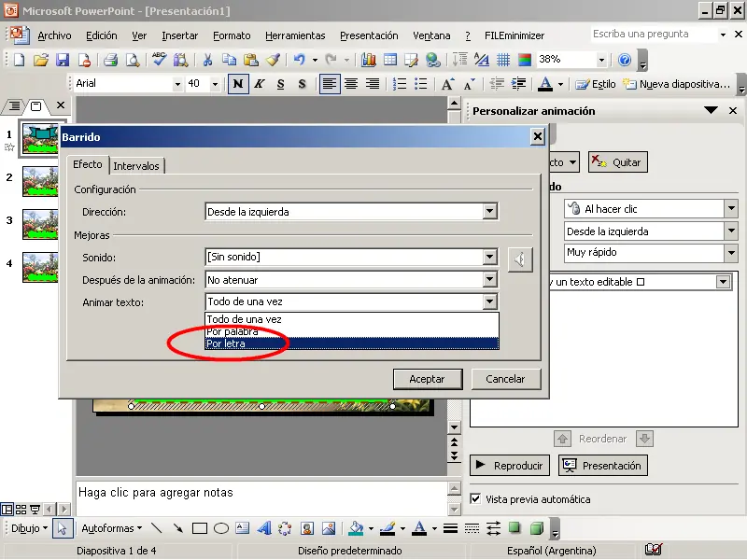The width and height of the screenshot is (747, 560).
Task: Click the Aceptar button
Action: coord(427,379)
